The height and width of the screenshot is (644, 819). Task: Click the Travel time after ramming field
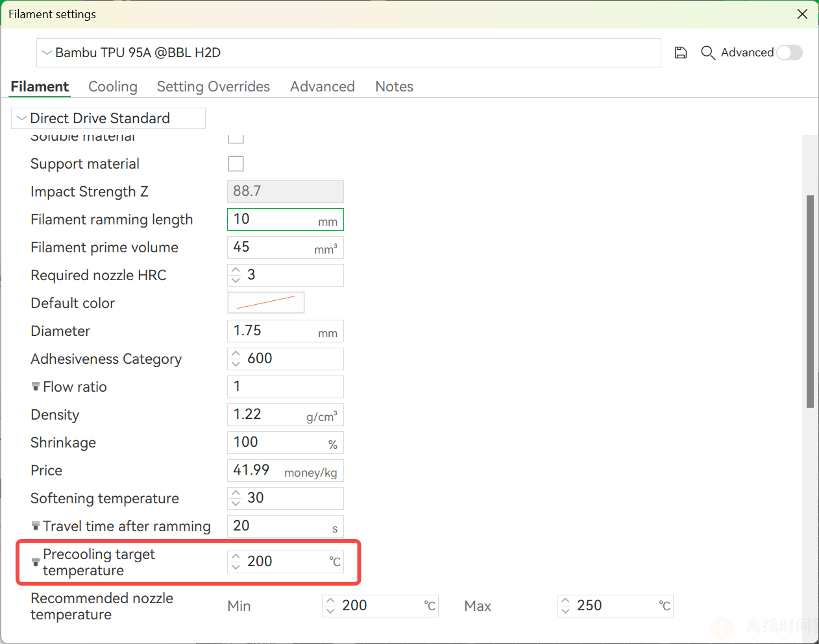coord(286,526)
